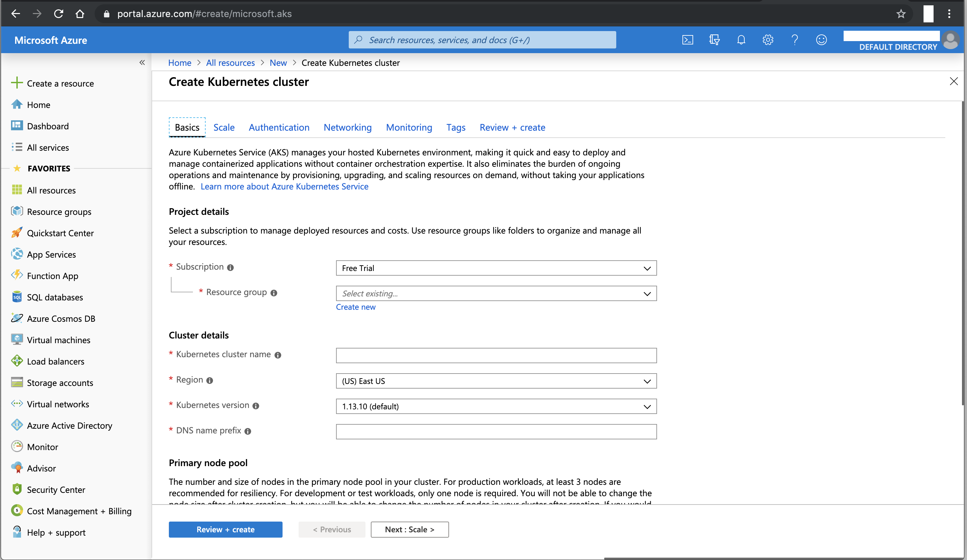The height and width of the screenshot is (560, 967).
Task: Open Azure Cosmos DB from sidebar
Action: tap(62, 318)
